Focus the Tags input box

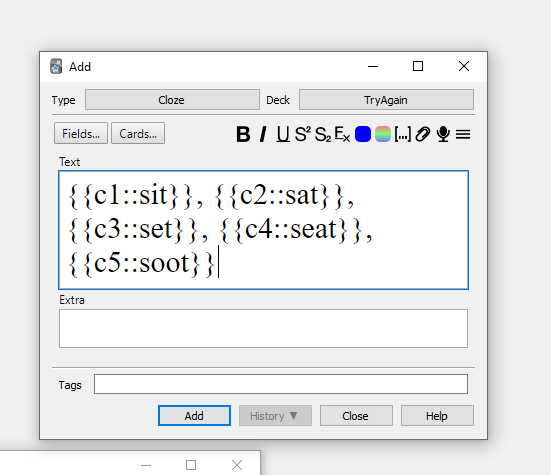click(281, 384)
